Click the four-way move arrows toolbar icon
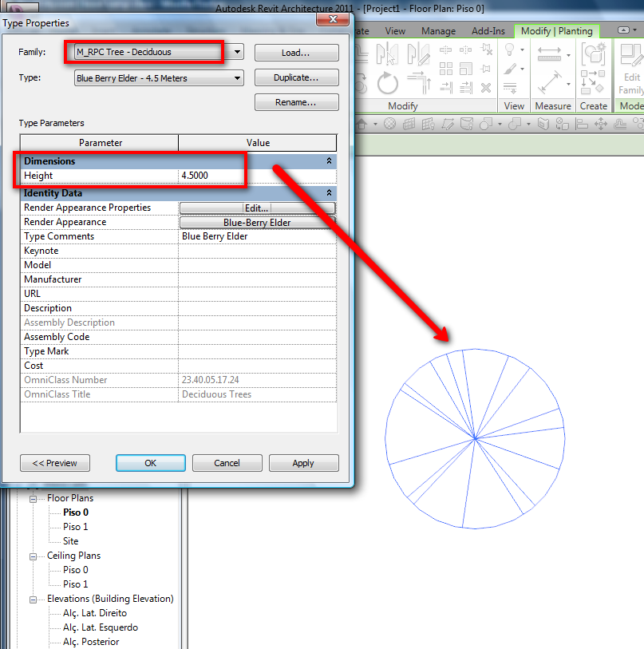 [x=601, y=124]
